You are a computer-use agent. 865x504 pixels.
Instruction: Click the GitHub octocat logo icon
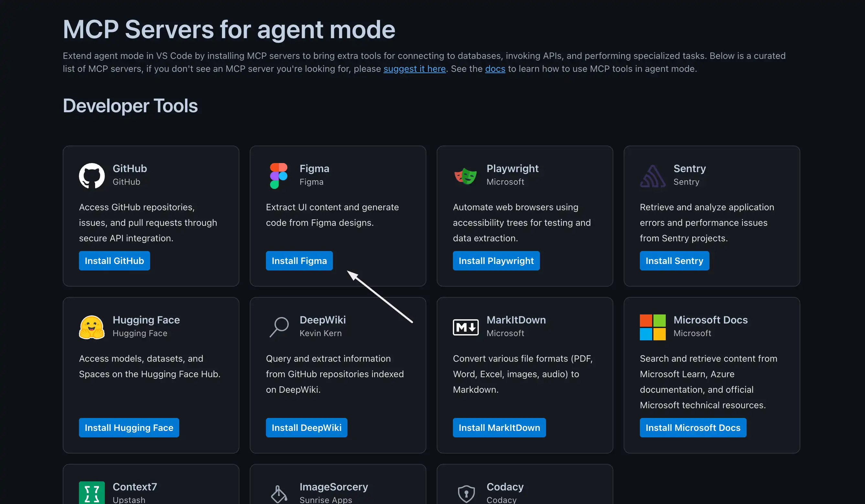pyautogui.click(x=92, y=176)
